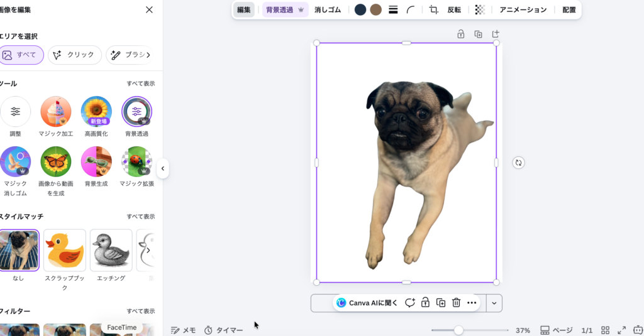The image size is (644, 336).
Task: Open the 高画質化 sunflower tool
Action: pyautogui.click(x=96, y=112)
